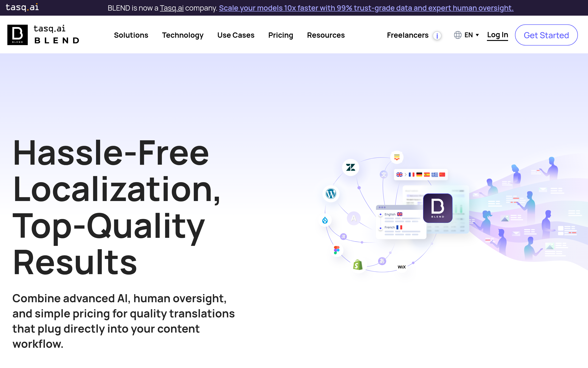Image resolution: width=588 pixels, height=368 pixels.
Task: Click the Zendesk icon in illustration
Action: point(350,167)
